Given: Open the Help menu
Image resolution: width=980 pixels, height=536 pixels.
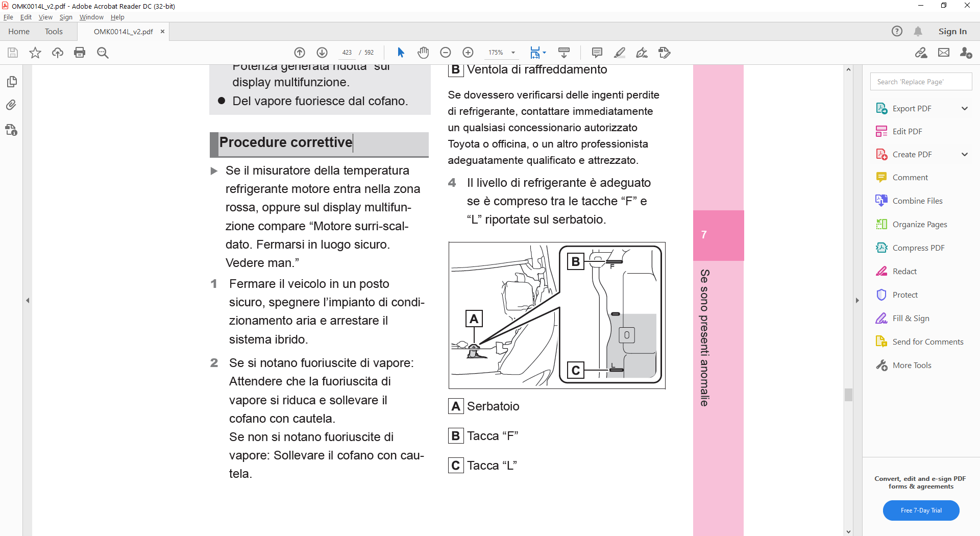Looking at the screenshot, I should [117, 17].
